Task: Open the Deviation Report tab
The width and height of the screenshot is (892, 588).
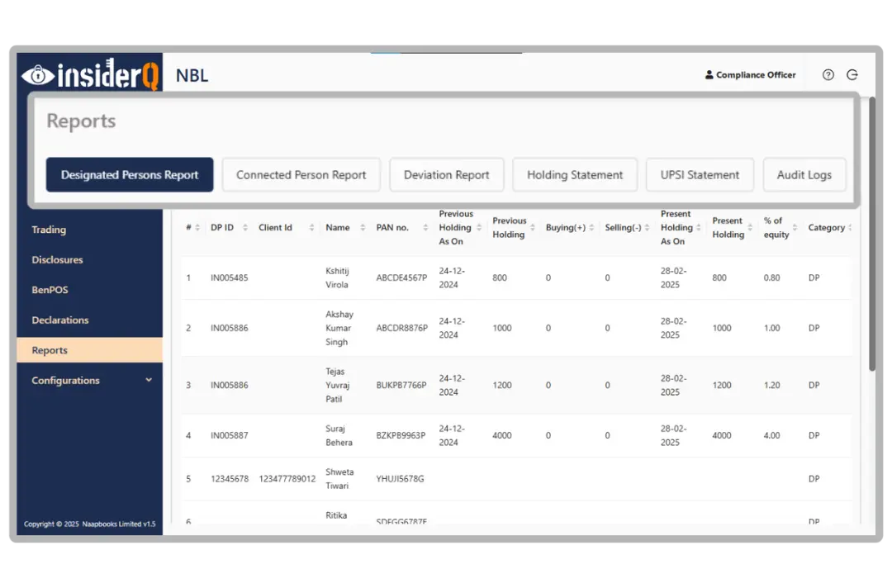Action: [447, 174]
